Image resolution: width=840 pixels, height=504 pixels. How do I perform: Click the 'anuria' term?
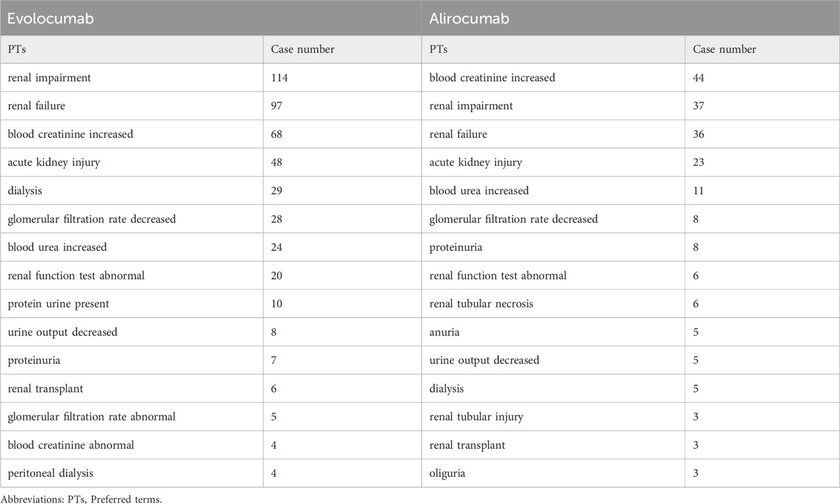click(444, 332)
